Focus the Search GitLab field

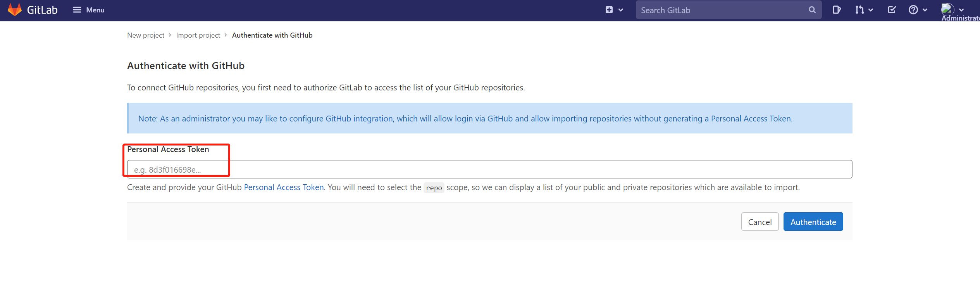tap(729, 10)
